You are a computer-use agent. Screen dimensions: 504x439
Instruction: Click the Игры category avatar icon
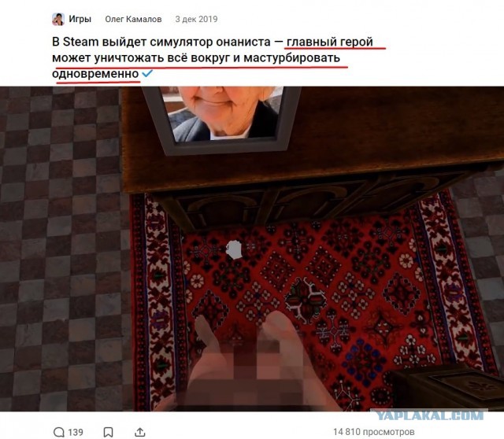58,19
